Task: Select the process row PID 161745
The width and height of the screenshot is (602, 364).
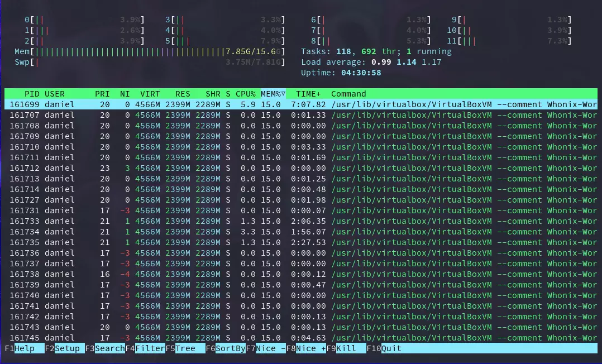Action: click(168, 338)
